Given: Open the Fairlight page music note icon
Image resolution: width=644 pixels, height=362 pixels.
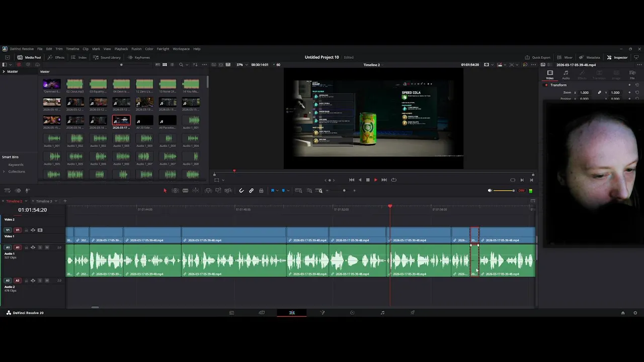Looking at the screenshot, I should point(382,313).
